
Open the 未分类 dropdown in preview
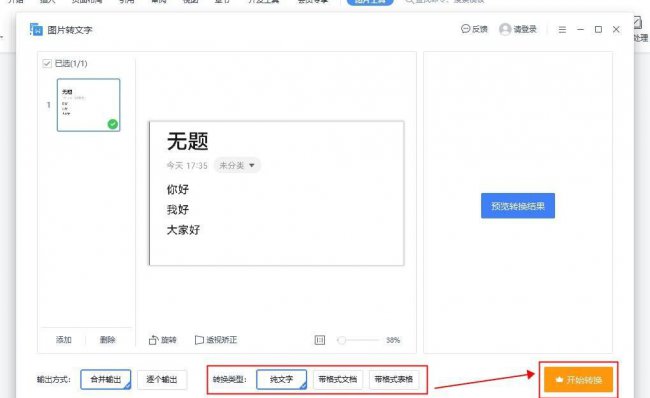tap(237, 165)
